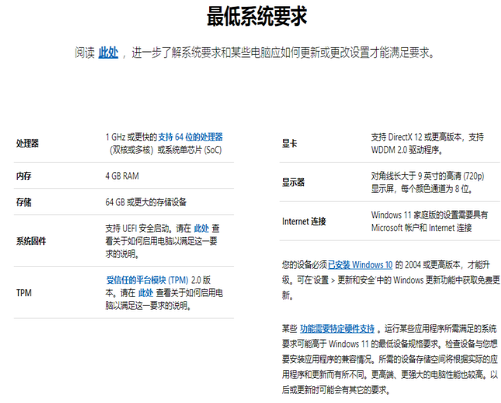Click the 64 GB 或更大的存储设备 text
This screenshot has height=403, width=501.
click(x=146, y=202)
